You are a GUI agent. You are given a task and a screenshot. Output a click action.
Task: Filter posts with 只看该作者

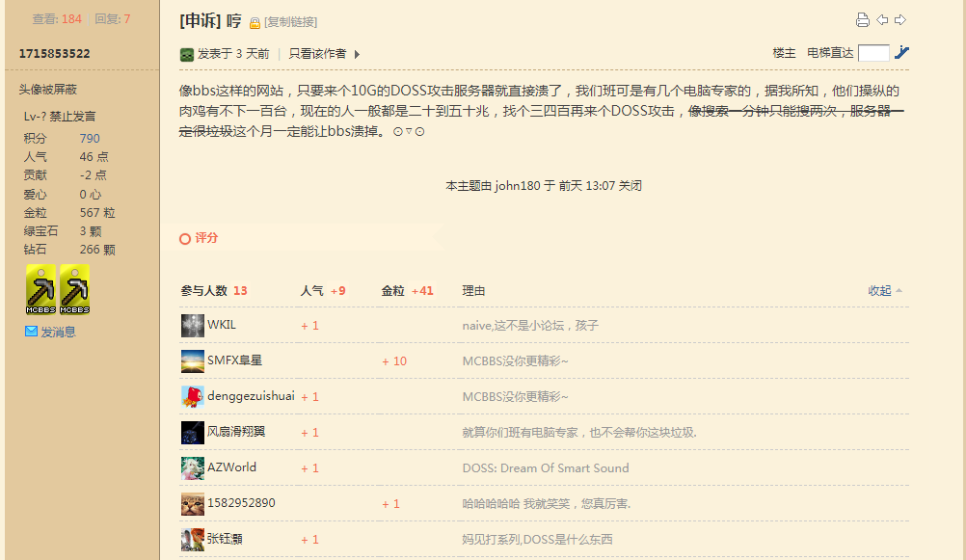317,54
